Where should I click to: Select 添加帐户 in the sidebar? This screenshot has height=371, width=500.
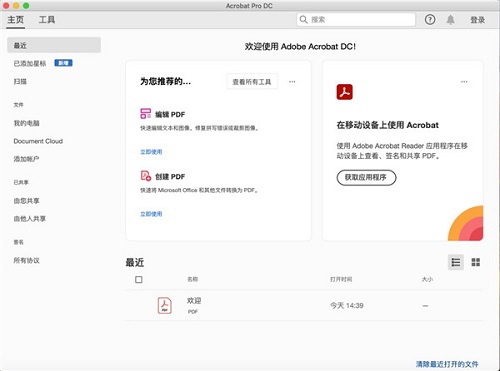point(26,159)
